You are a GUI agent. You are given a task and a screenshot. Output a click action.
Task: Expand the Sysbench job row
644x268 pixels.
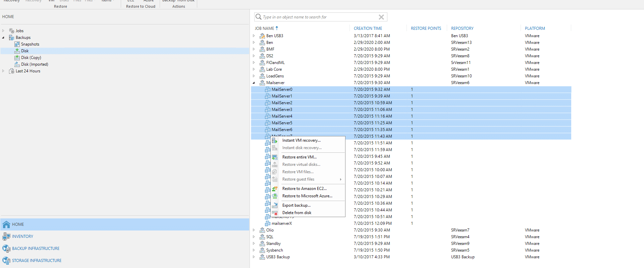click(254, 250)
